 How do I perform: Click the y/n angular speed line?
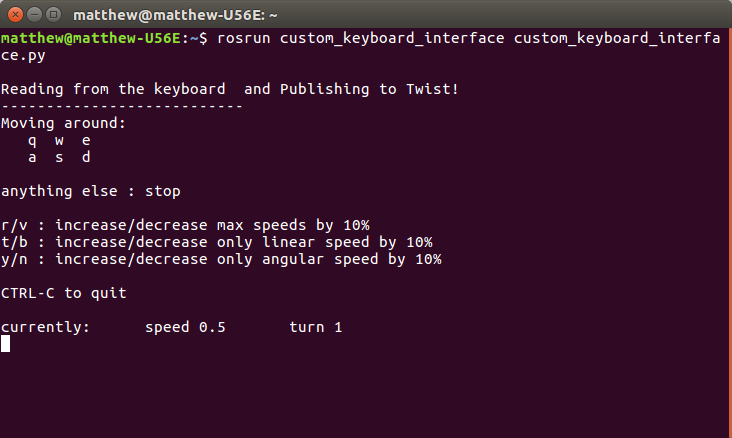tap(221, 259)
